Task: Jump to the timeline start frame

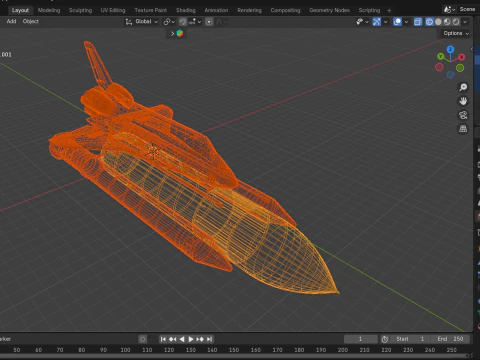Action: pos(163,339)
